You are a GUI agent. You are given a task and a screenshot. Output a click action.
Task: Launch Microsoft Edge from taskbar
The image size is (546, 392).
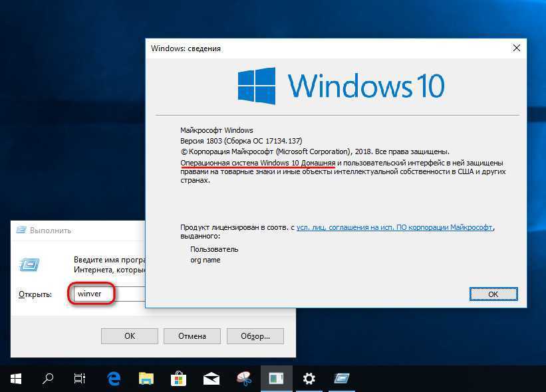click(x=114, y=379)
